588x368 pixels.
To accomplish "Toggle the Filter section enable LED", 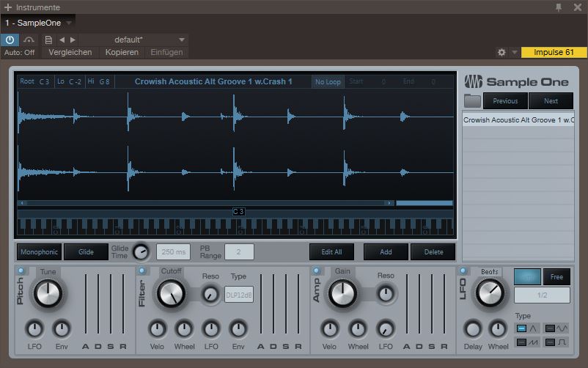I will [142, 271].
